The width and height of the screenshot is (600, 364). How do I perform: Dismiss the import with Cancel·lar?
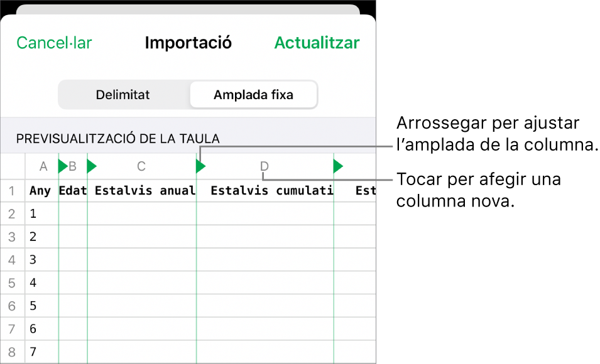point(53,43)
